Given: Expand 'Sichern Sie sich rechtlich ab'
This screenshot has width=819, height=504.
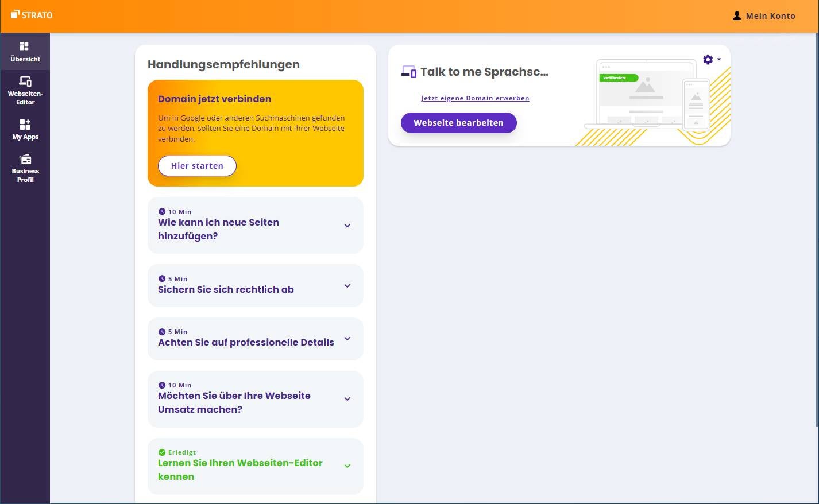Looking at the screenshot, I should point(347,285).
